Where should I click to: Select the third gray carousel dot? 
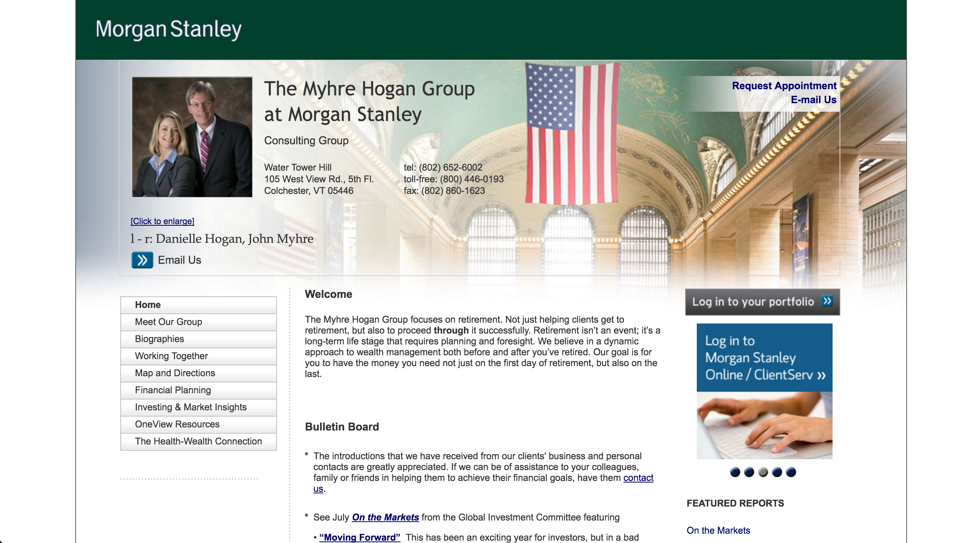click(x=763, y=472)
